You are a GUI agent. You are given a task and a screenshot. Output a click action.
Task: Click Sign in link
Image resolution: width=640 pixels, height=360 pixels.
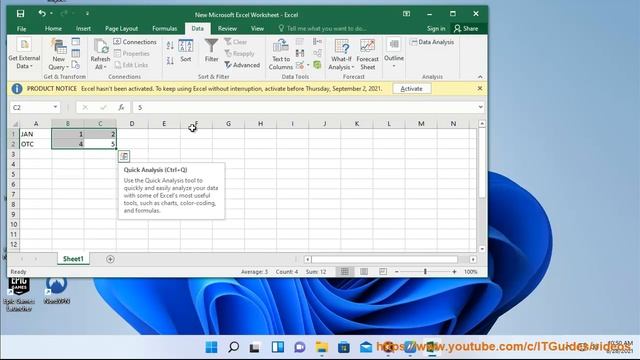click(x=436, y=29)
